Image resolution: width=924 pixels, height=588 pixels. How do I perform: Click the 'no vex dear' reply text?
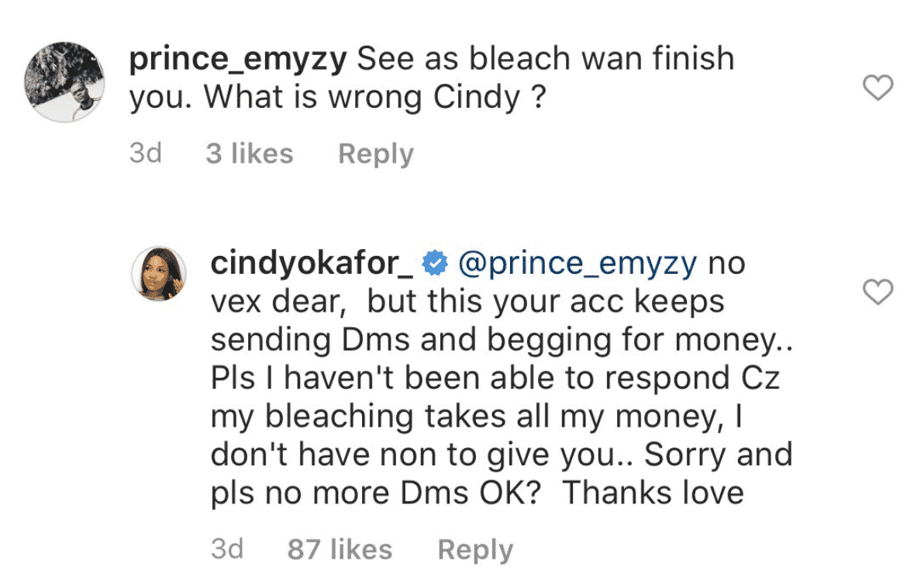pos(279,302)
